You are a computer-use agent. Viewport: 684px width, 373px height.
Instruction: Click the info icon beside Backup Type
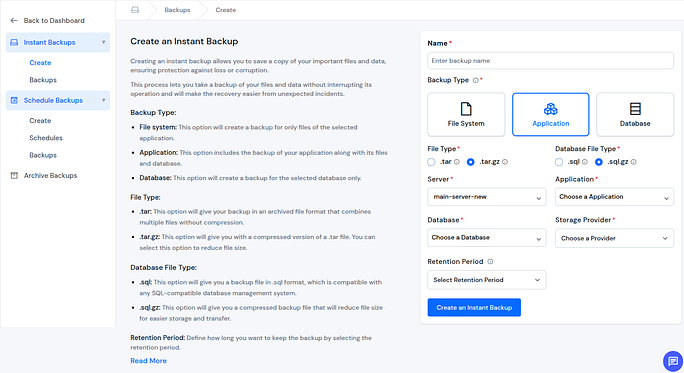coord(475,80)
